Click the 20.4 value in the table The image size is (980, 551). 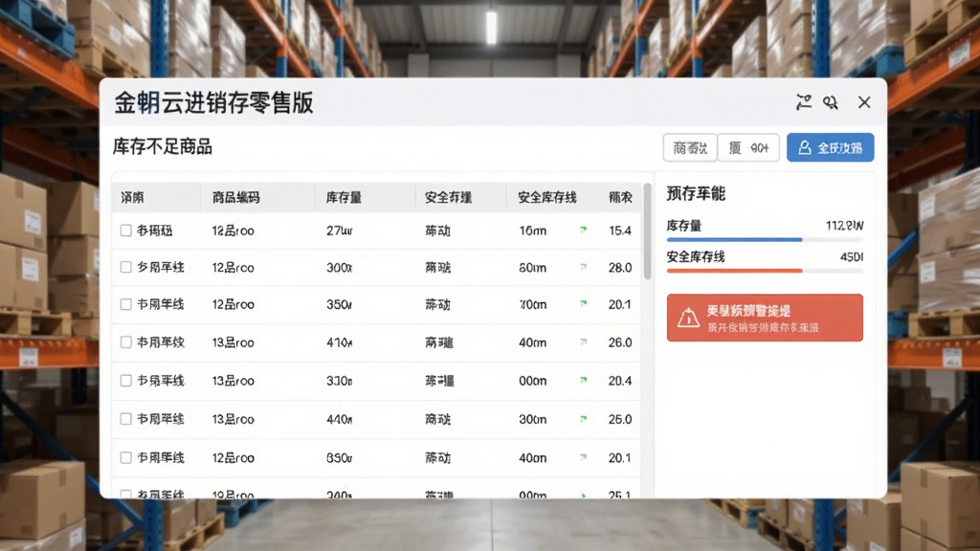click(x=620, y=381)
